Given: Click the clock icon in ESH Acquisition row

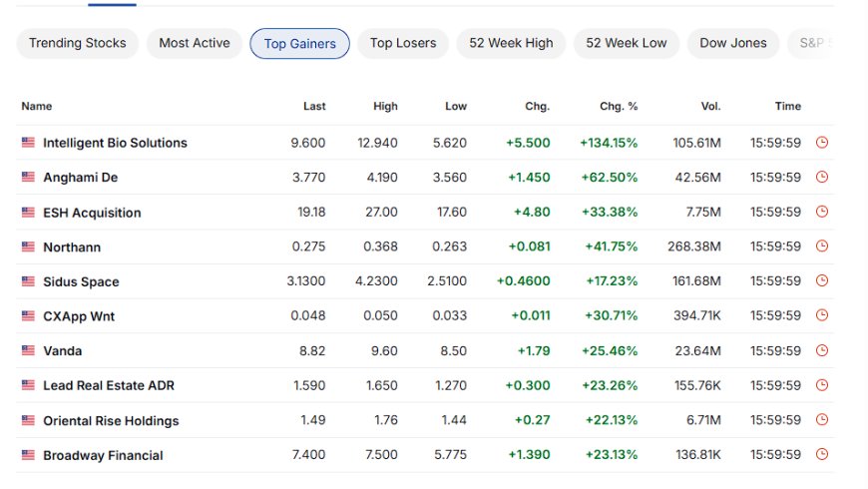Looking at the screenshot, I should pyautogui.click(x=822, y=211).
